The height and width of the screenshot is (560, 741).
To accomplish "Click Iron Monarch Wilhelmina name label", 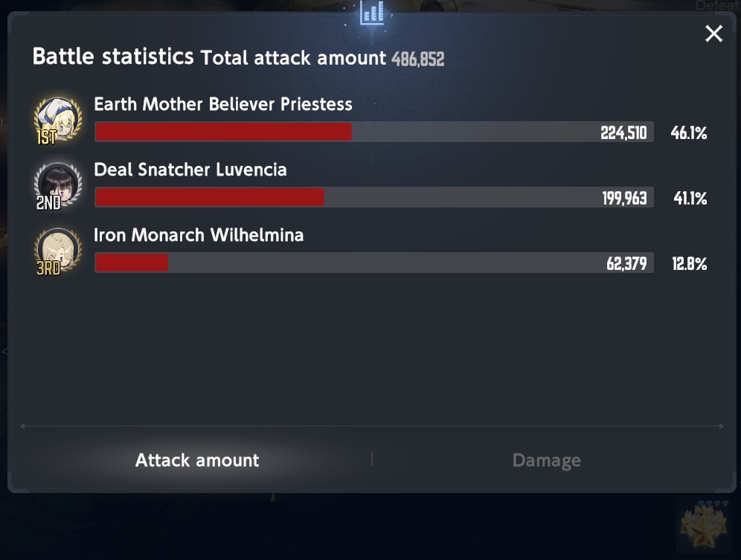I will click(x=199, y=235).
